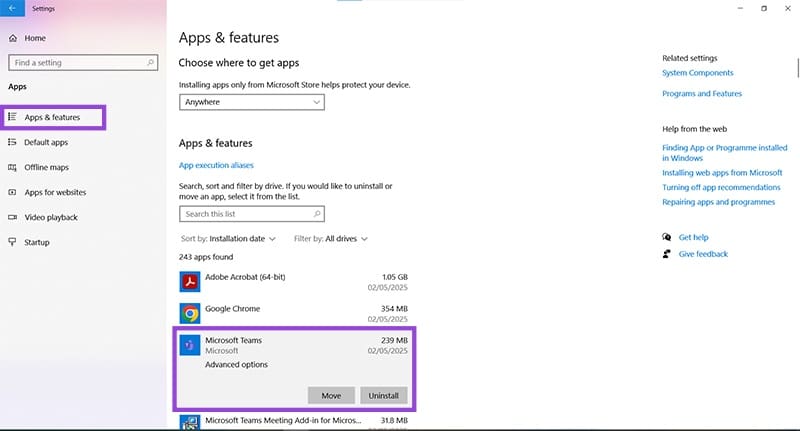Click the Give feedback person icon
The width and height of the screenshot is (800, 431).
666,253
